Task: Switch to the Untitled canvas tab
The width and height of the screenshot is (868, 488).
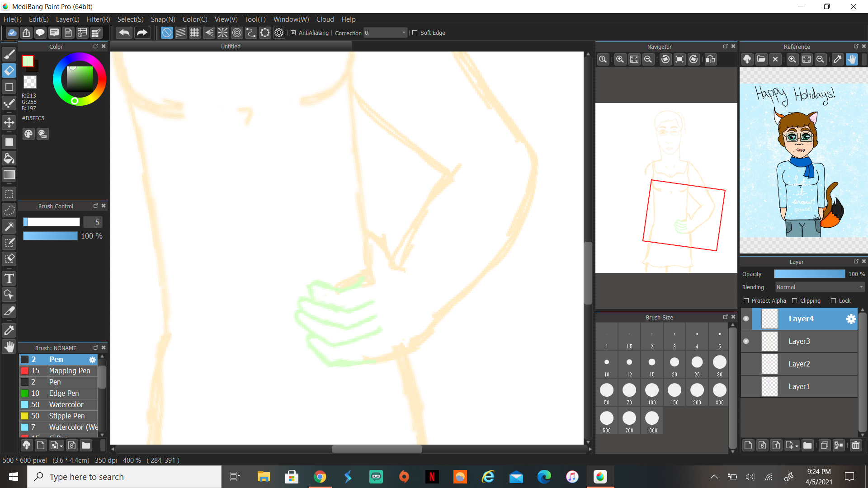Action: pos(231,47)
